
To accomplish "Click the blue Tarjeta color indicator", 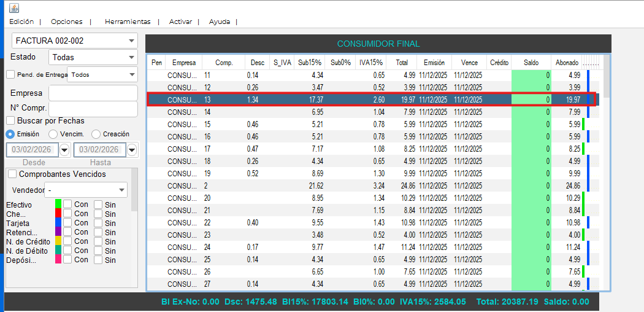I will click(x=58, y=223).
